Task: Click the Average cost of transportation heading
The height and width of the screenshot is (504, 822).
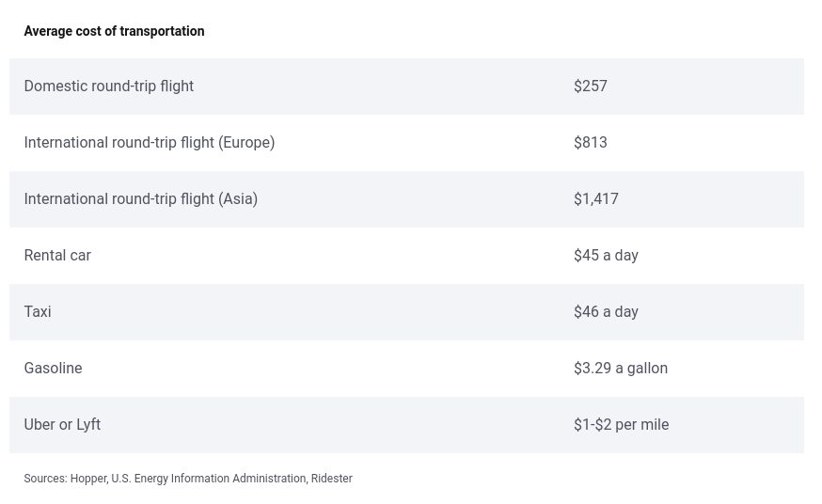Action: coord(115,31)
